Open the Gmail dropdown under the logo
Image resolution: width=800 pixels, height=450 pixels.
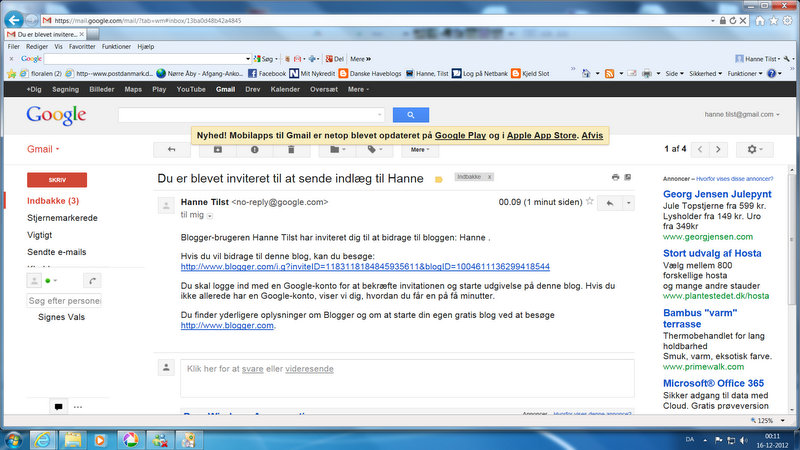click(x=43, y=149)
